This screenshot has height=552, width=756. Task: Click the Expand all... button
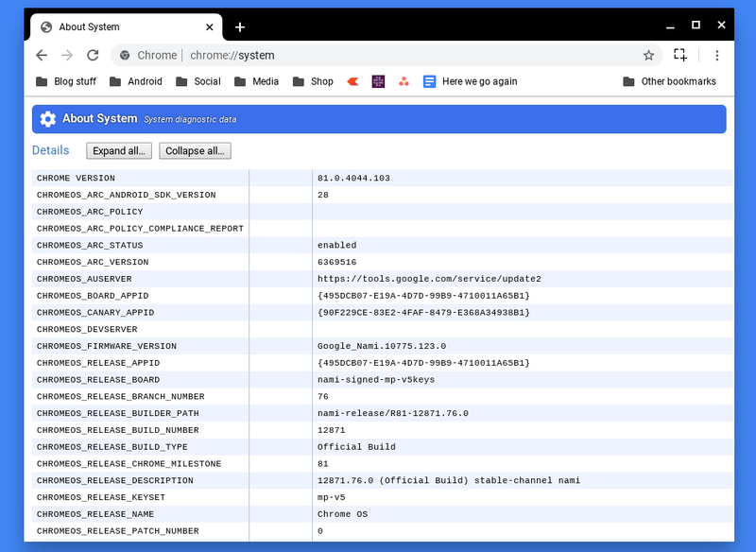[x=119, y=151]
